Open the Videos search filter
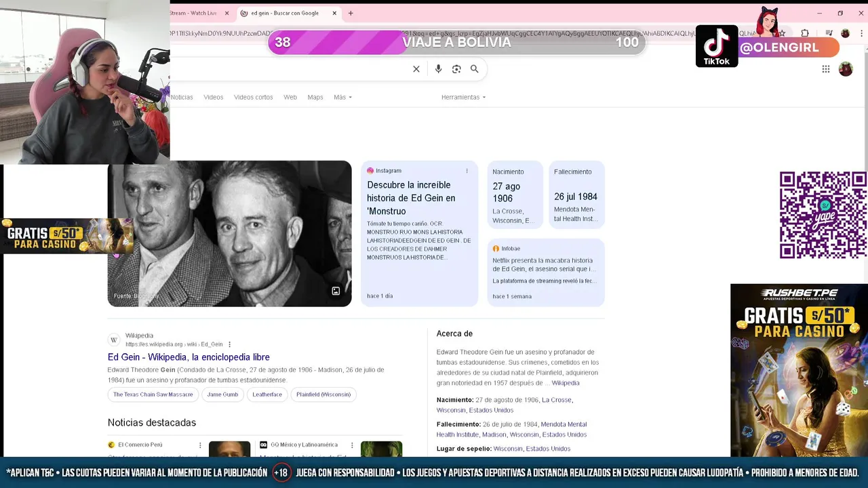868x488 pixels. coord(213,98)
